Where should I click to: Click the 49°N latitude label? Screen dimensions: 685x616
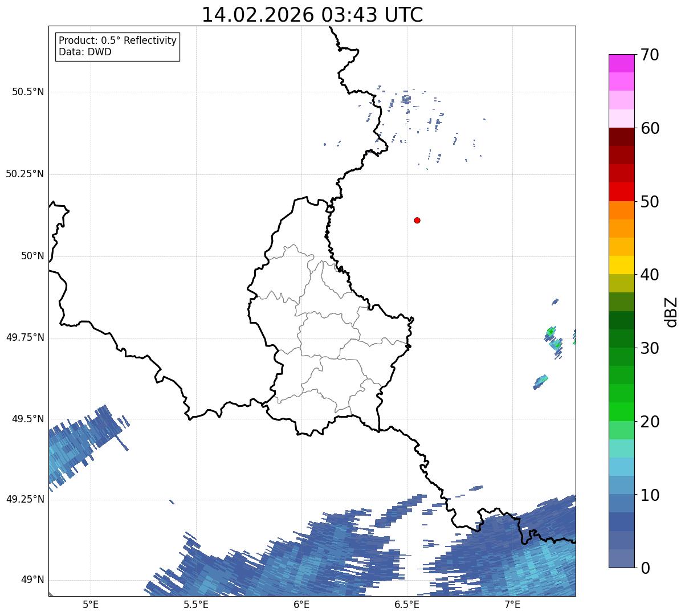[x=32, y=580]
